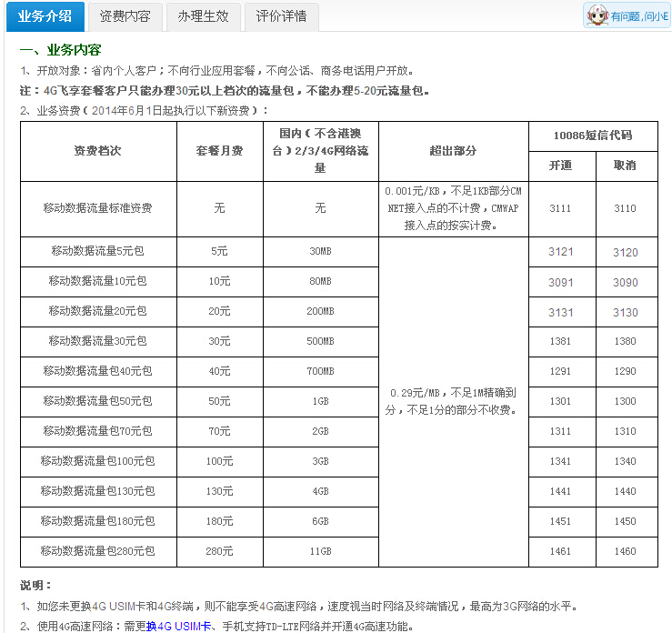Switch to the 办理生效 tab

[203, 16]
